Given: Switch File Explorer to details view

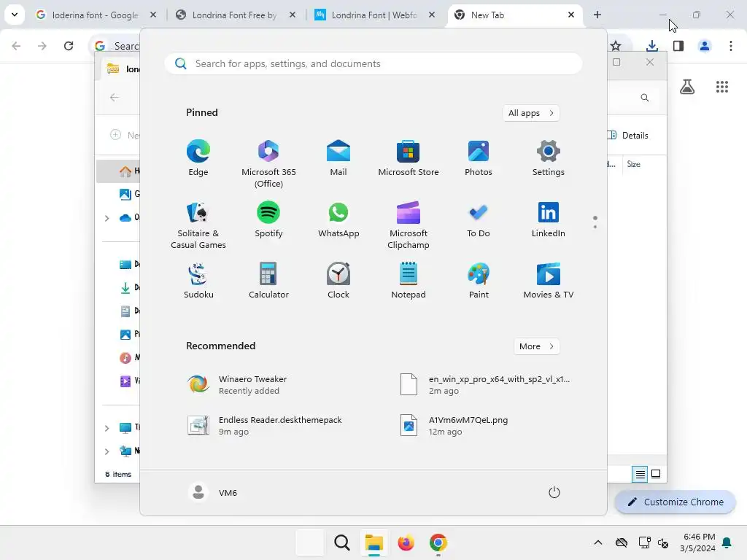Looking at the screenshot, I should point(640,474).
